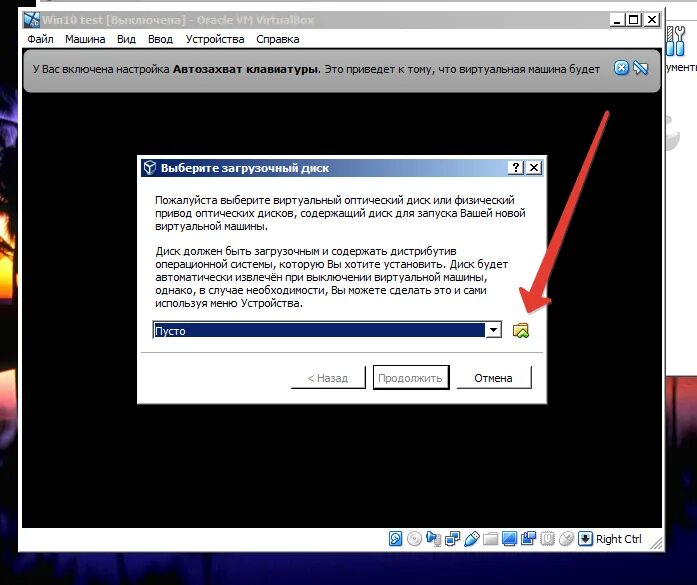Click the 'Right Ctrl' host key label
The width and height of the screenshot is (697, 585).
[618, 539]
